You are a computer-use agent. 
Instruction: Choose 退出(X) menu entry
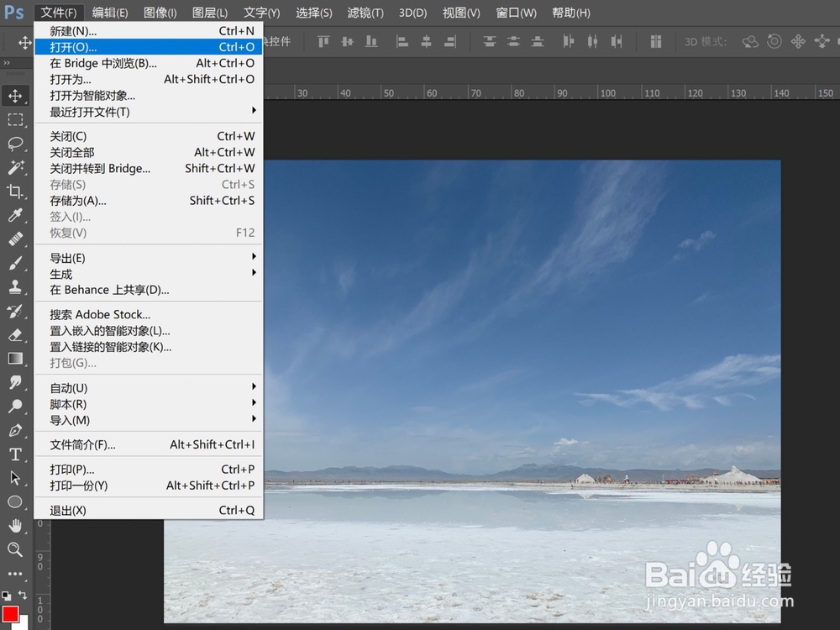click(149, 511)
